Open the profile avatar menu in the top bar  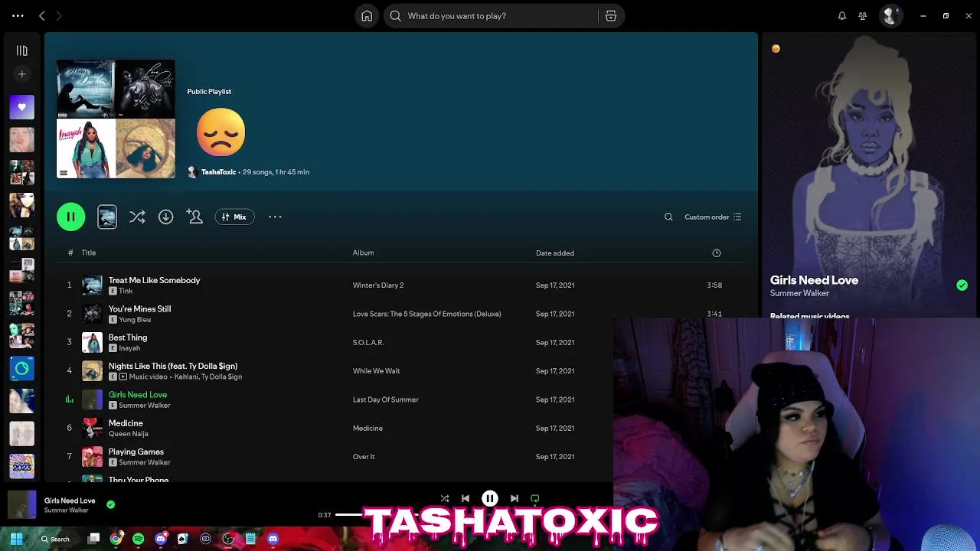(x=890, y=15)
